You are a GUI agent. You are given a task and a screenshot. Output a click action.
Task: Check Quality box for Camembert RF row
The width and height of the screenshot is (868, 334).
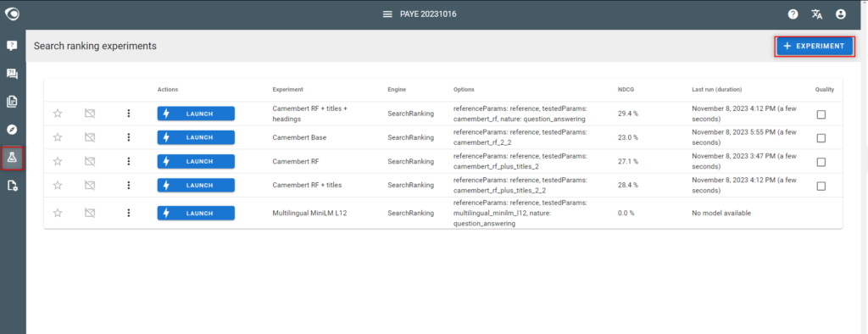(x=821, y=162)
